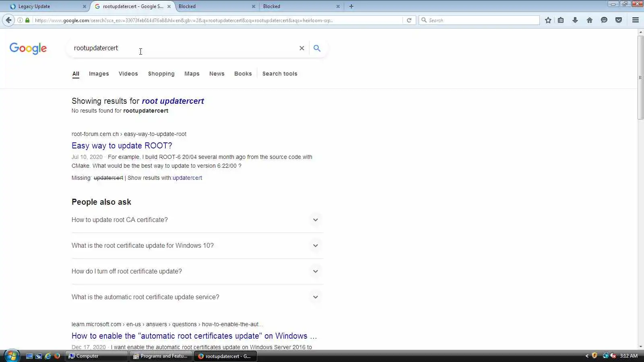
Task: Click the Windows Security shield tray icon
Action: [594, 356]
